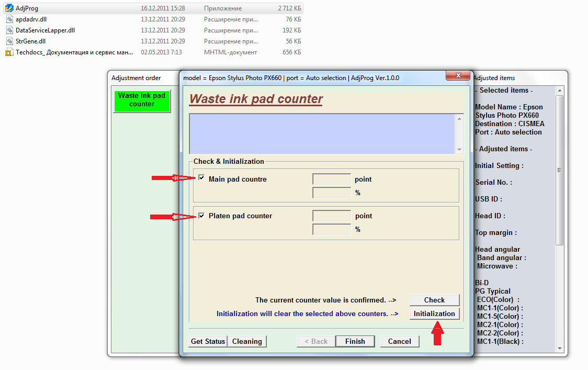Click the 'USB ID :' entry in Adjusted items

click(488, 199)
